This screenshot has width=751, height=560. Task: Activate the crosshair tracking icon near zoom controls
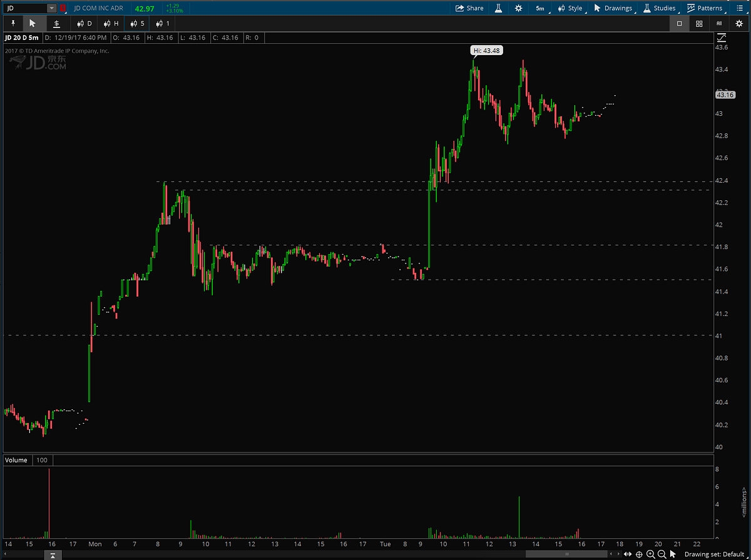638,554
